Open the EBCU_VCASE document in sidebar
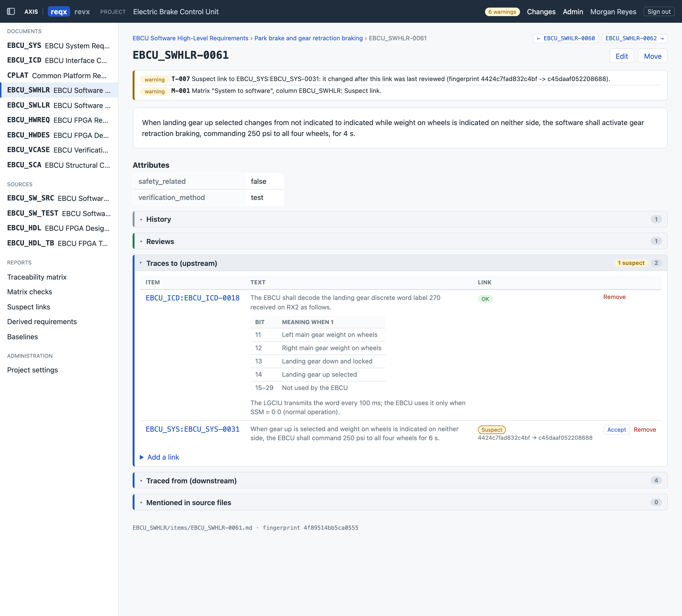This screenshot has width=682, height=616. point(59,150)
